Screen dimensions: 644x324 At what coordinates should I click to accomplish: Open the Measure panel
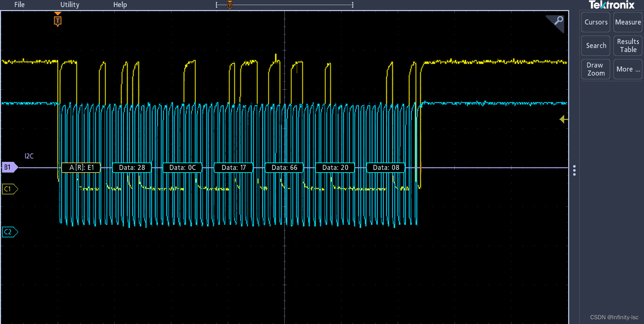pyautogui.click(x=627, y=22)
